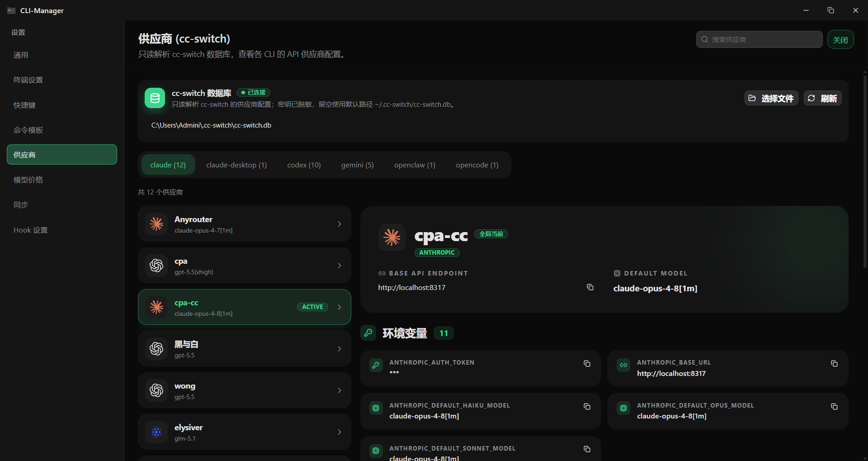Expand the wong provider chevron

tap(339, 390)
